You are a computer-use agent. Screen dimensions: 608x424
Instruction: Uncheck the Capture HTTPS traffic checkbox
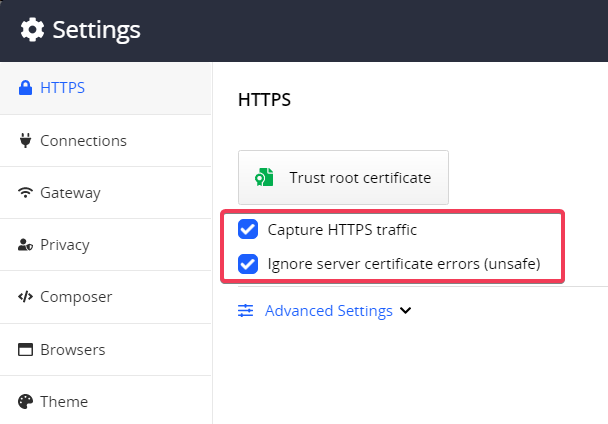click(x=248, y=230)
